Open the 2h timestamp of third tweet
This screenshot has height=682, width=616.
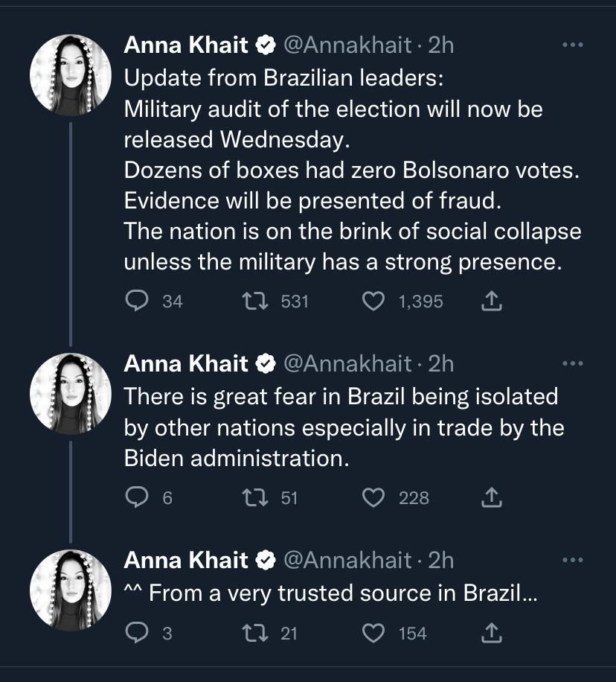click(441, 560)
